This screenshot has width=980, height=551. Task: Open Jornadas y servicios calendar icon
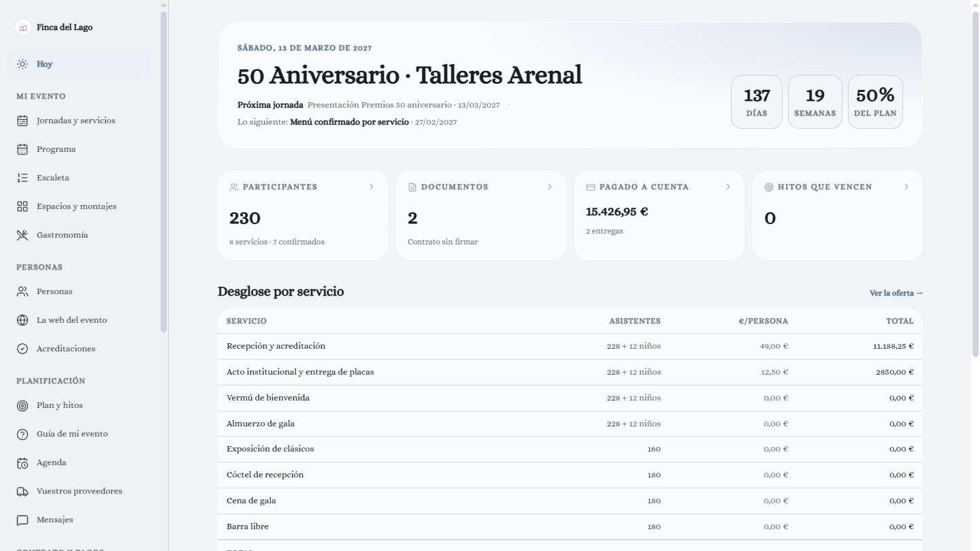coord(22,121)
